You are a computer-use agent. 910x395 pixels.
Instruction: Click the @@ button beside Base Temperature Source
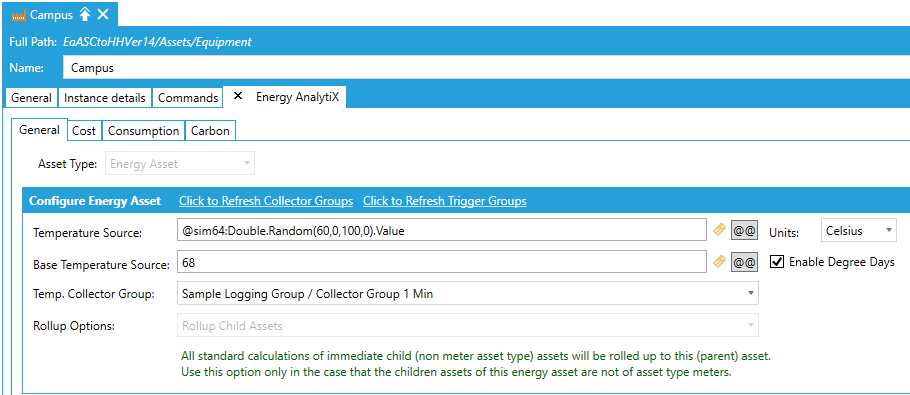[744, 262]
